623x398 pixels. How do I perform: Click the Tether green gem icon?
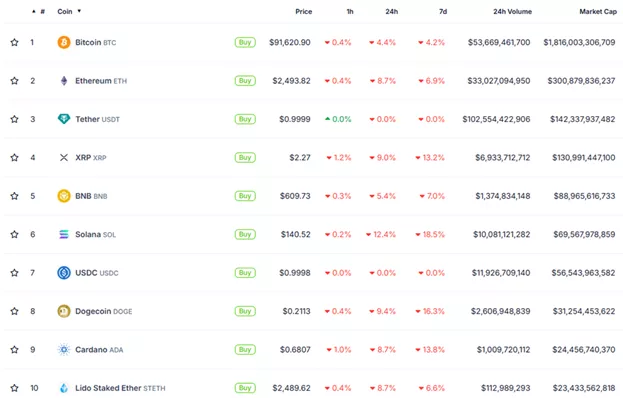click(x=64, y=119)
